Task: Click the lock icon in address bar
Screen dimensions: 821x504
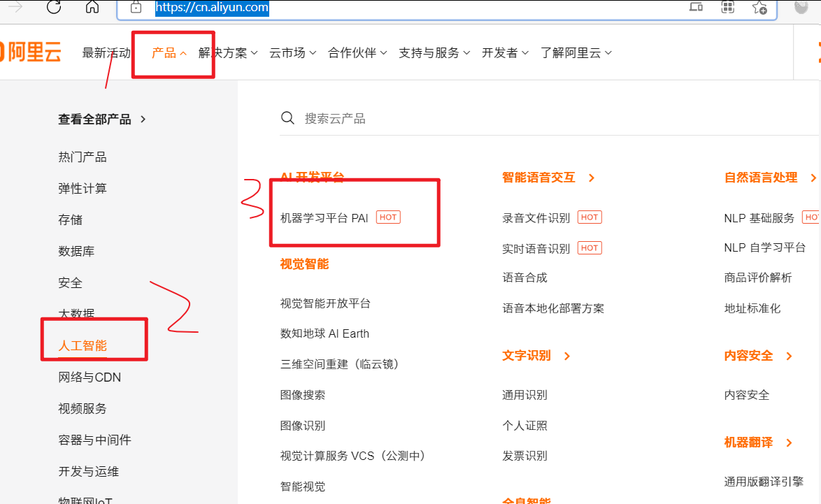Action: pos(136,7)
